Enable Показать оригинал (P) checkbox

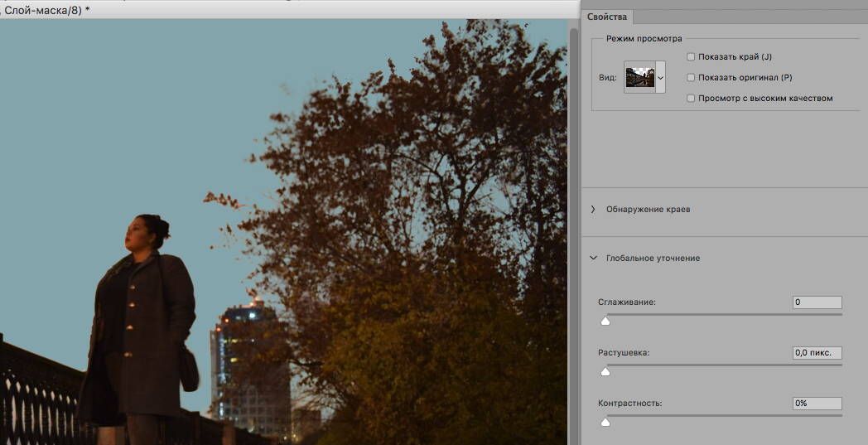[x=691, y=78]
